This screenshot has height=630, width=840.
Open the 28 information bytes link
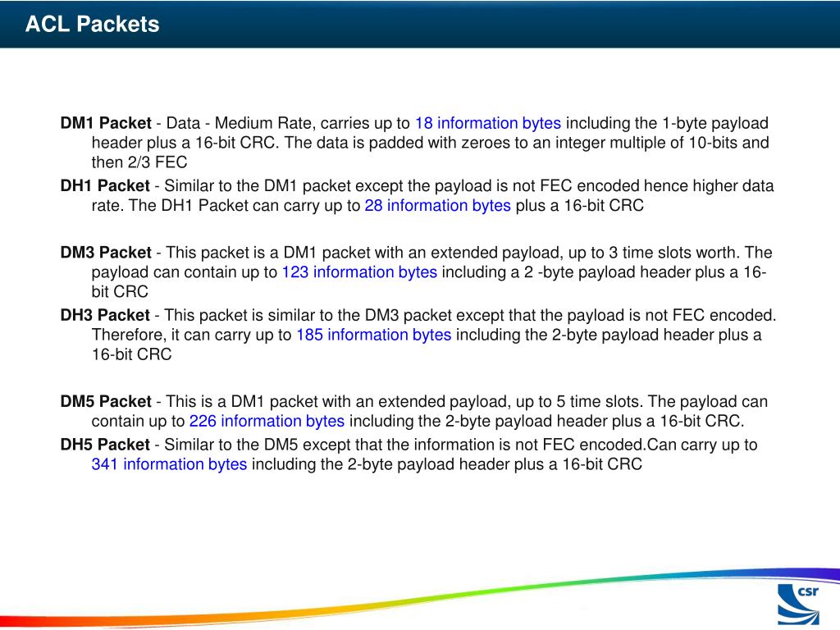(438, 206)
